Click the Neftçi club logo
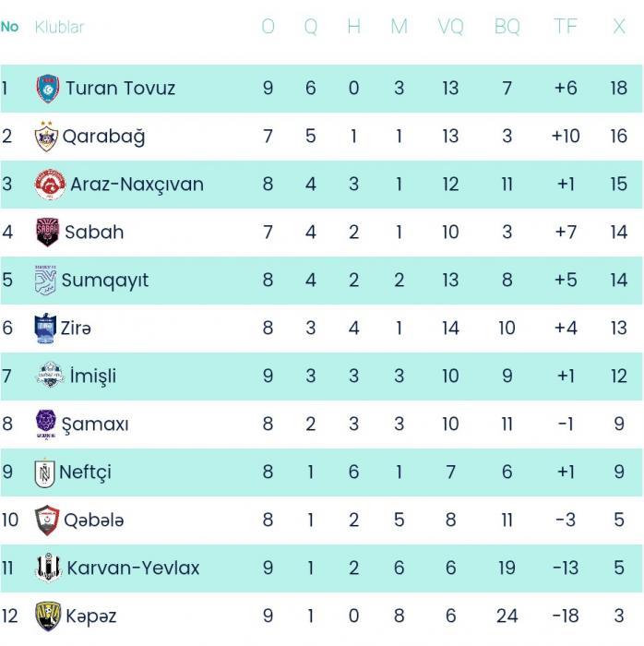 coord(44,472)
